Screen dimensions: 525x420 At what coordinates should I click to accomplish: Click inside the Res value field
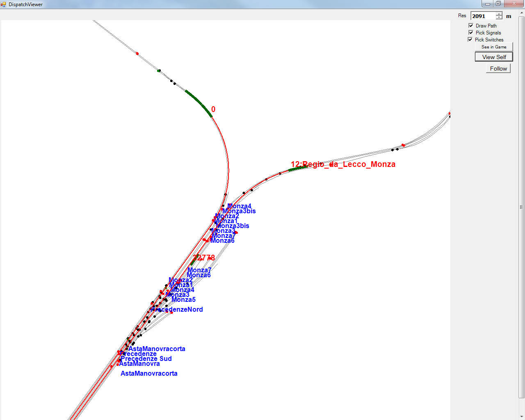(484, 16)
